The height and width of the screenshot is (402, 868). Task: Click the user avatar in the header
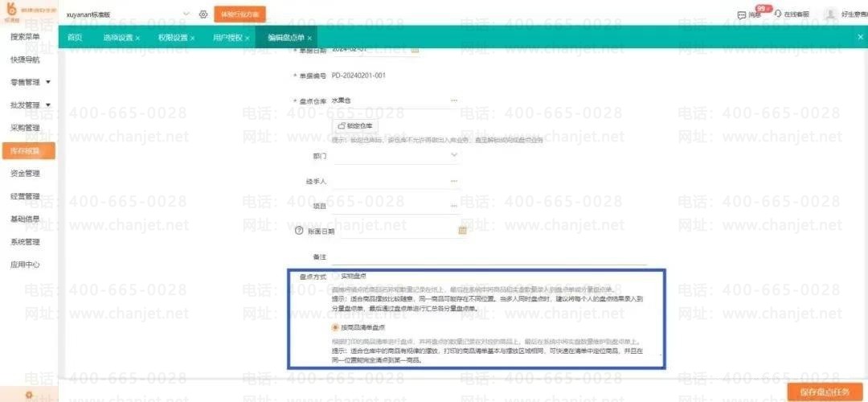pos(829,14)
